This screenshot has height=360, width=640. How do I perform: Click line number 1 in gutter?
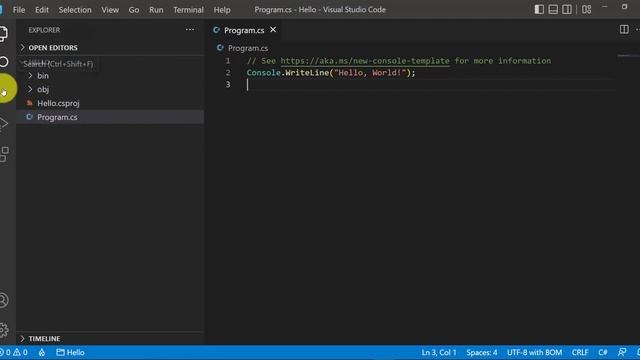point(228,61)
